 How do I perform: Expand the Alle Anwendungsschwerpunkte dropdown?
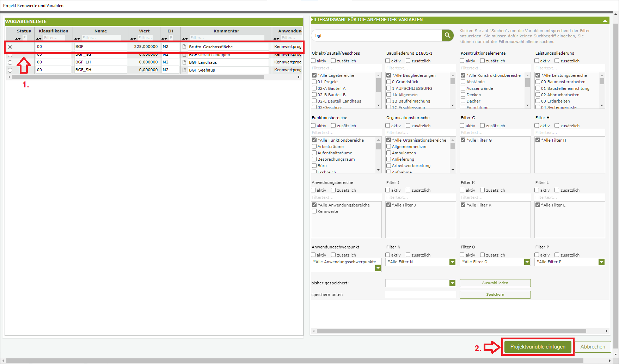click(x=378, y=268)
